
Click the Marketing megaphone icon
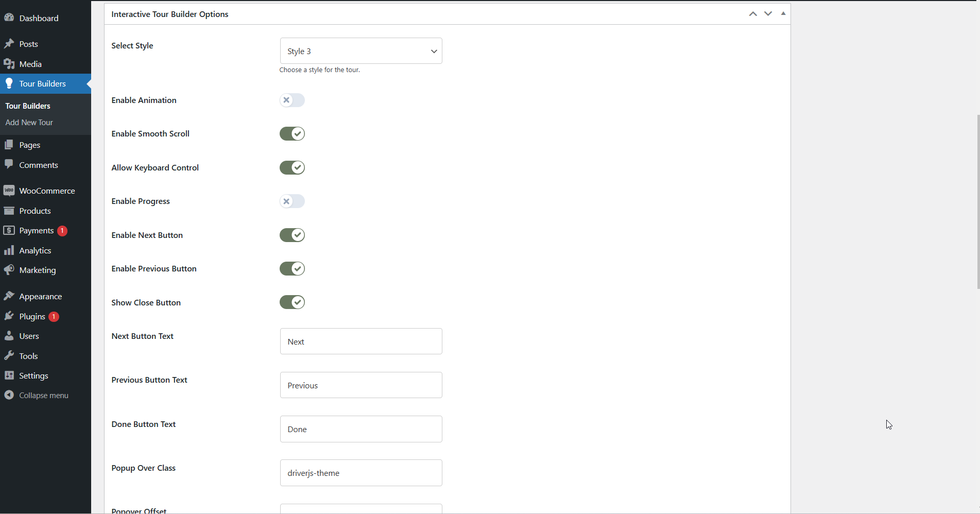[x=10, y=270]
